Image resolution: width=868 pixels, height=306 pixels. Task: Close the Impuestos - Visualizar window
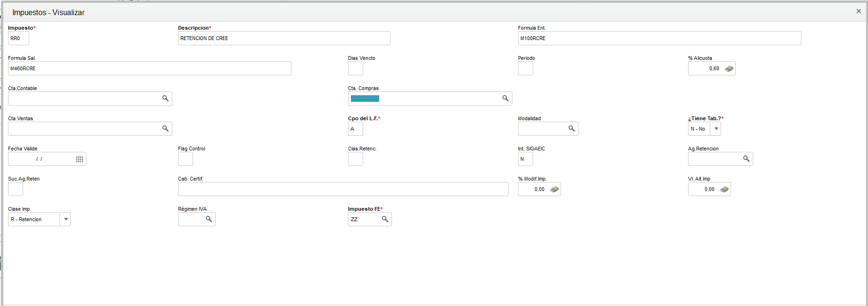pyautogui.click(x=859, y=11)
